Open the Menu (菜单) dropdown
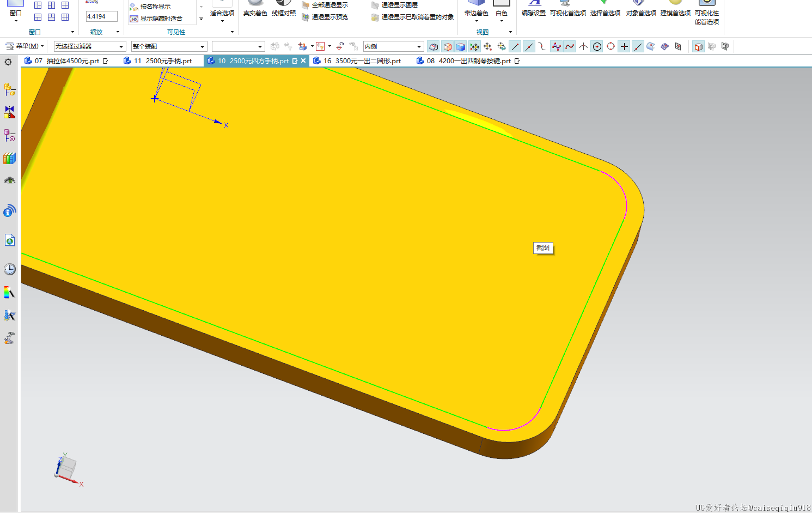812x514 pixels. pyautogui.click(x=25, y=46)
